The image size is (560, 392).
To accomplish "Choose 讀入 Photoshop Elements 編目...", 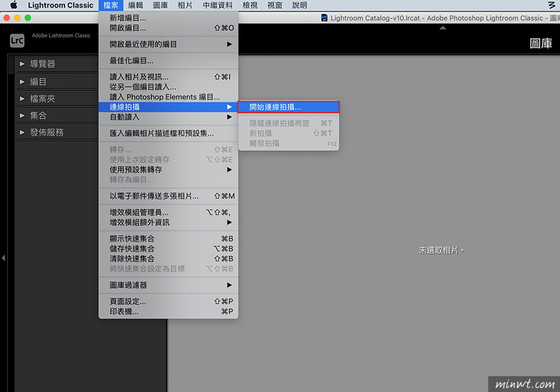I will point(168,97).
